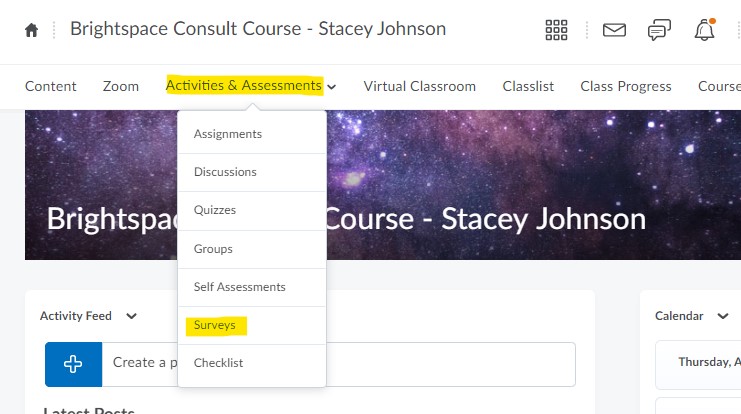Expand the Activity Feed chevron
The height and width of the screenshot is (414, 741).
click(131, 316)
